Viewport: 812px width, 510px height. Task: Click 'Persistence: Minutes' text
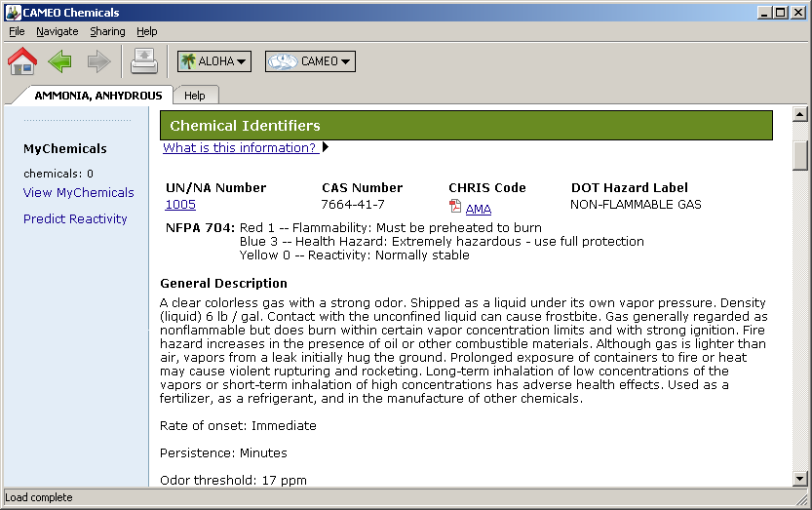tap(223, 453)
